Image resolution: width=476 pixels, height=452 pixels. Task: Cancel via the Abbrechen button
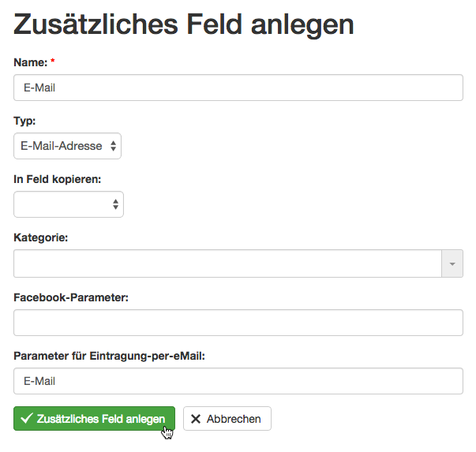(227, 419)
